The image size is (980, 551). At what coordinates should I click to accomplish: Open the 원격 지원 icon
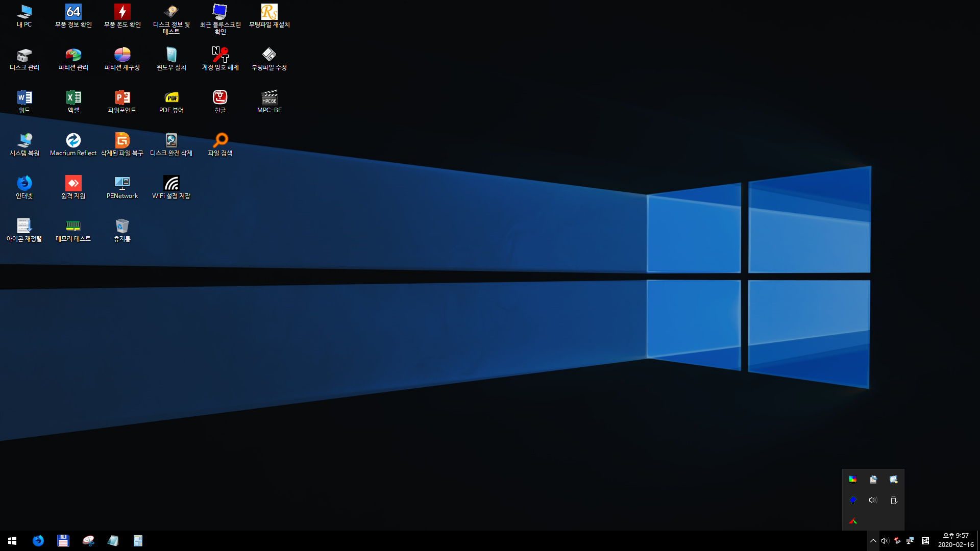pos(73,187)
